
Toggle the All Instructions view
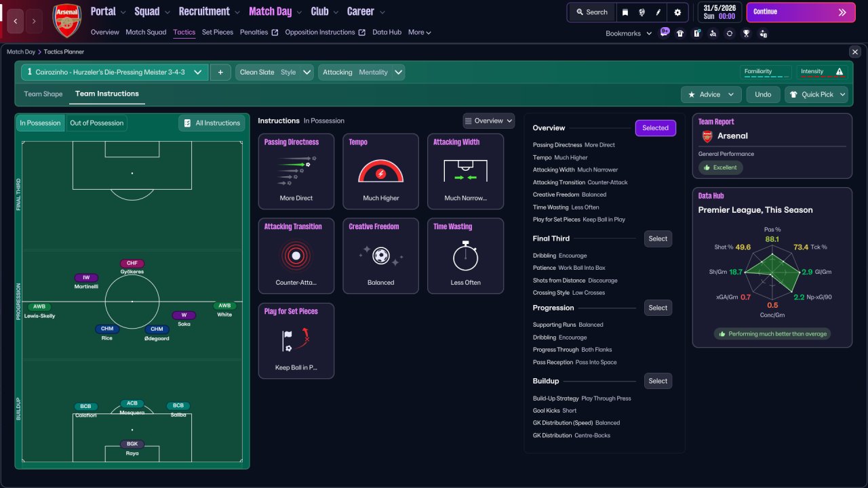tap(212, 123)
